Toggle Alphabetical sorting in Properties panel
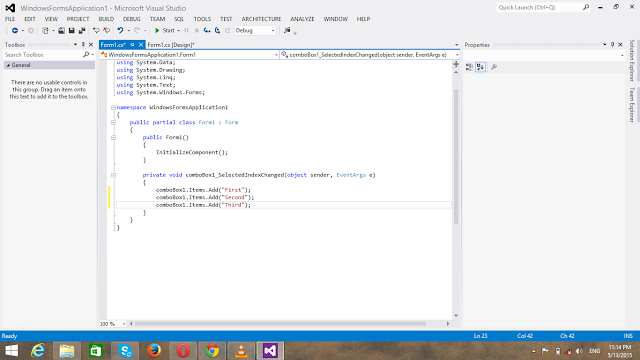Viewport: 640px width, 360px height. [x=480, y=67]
